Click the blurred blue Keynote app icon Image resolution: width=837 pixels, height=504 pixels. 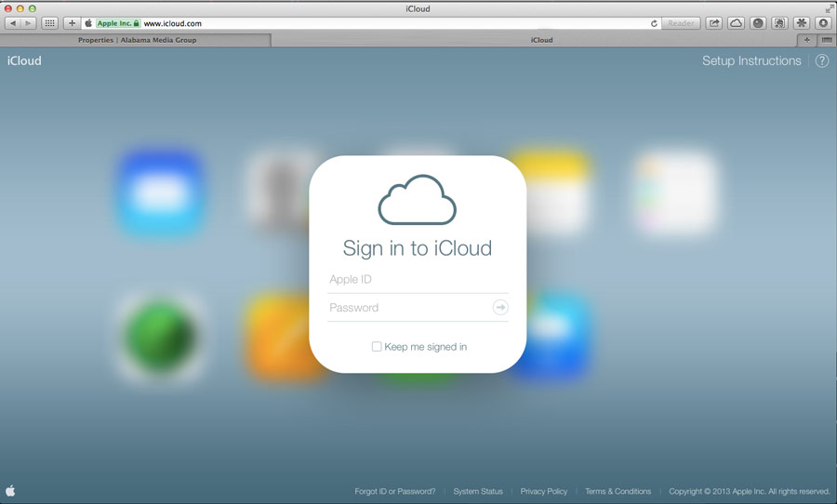point(558,337)
